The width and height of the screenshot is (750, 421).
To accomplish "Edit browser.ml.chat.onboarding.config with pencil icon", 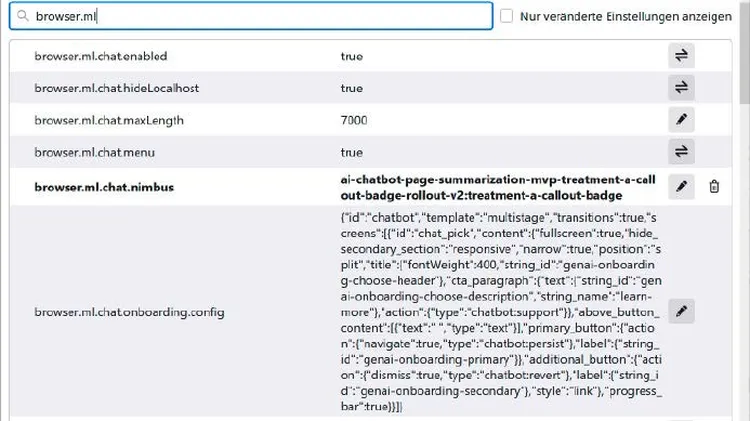I will 681,311.
